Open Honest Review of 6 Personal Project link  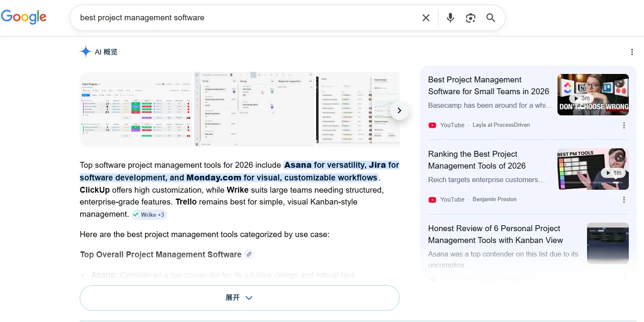point(495,234)
